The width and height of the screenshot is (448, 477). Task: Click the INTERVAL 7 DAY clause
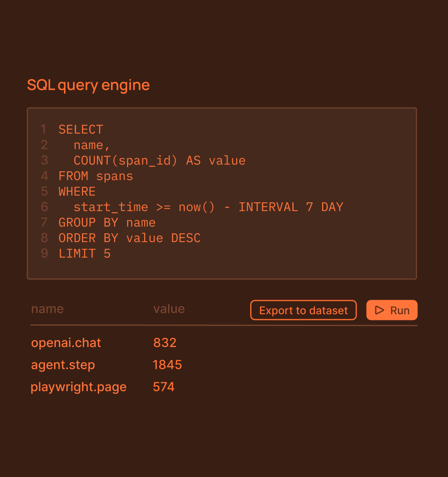[x=290, y=207]
